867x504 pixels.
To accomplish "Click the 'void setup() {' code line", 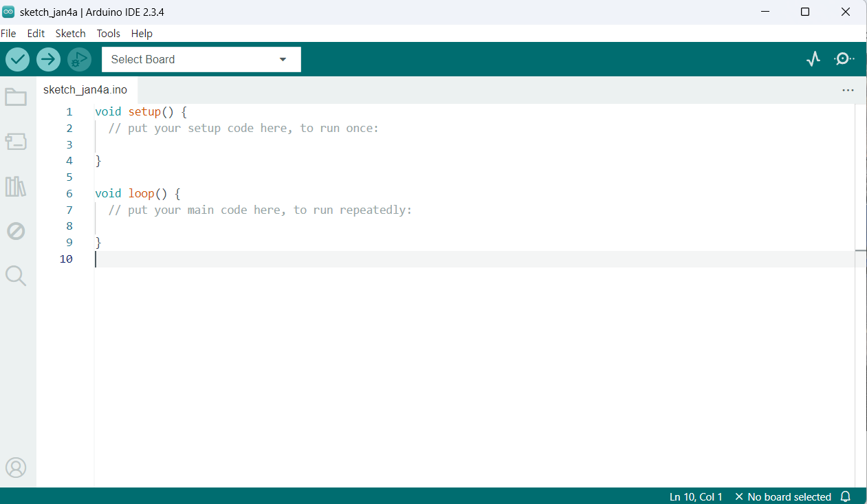I will 141,111.
